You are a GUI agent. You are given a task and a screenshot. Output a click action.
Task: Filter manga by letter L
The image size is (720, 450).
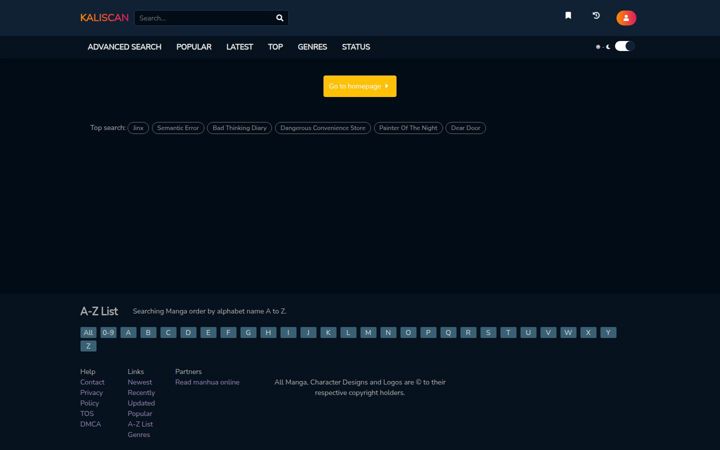coord(348,332)
